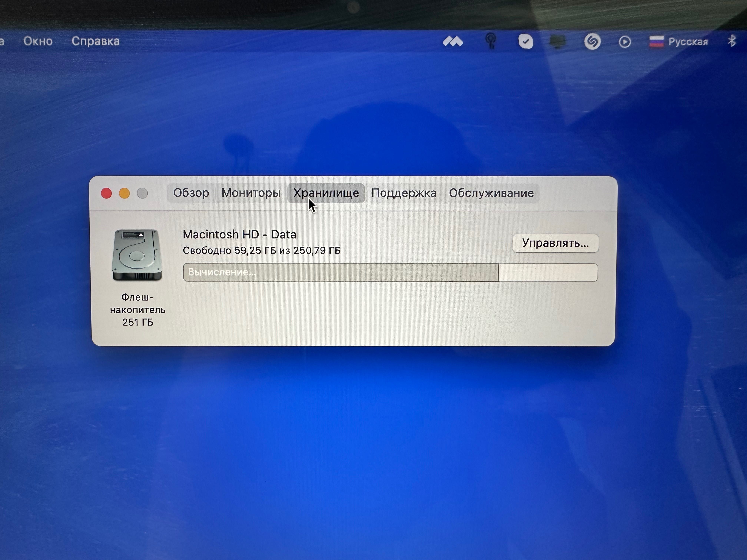Switch to the Мониторы tab
The image size is (747, 560).
(x=251, y=193)
